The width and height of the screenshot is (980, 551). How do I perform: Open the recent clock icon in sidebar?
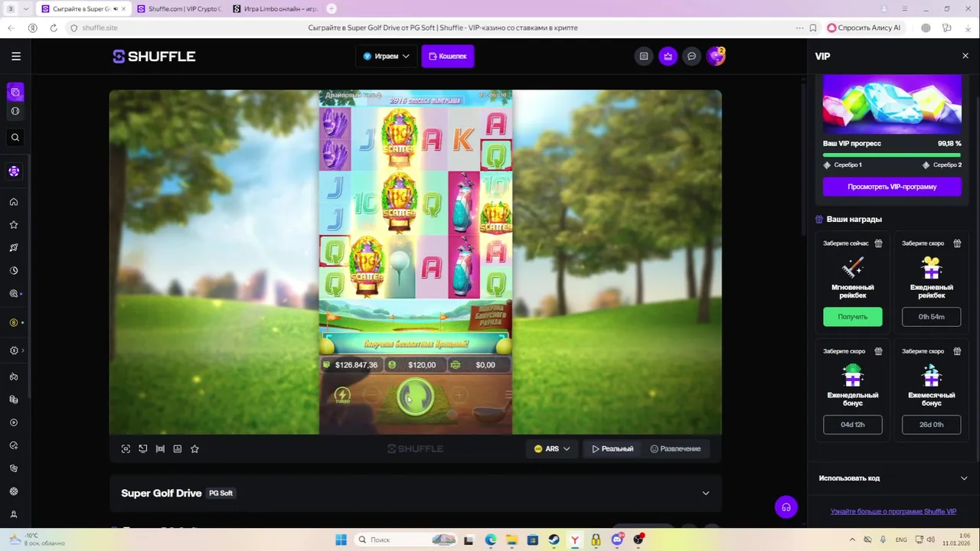tap(14, 271)
